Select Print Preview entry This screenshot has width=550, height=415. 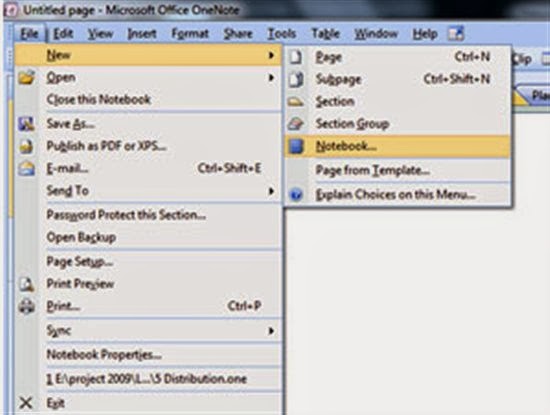pyautogui.click(x=148, y=284)
